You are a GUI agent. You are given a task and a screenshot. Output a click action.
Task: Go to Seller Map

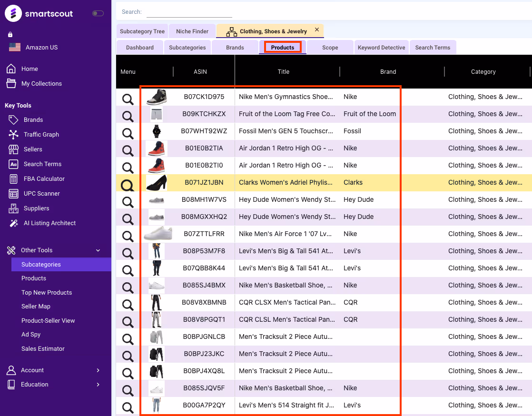tap(36, 307)
